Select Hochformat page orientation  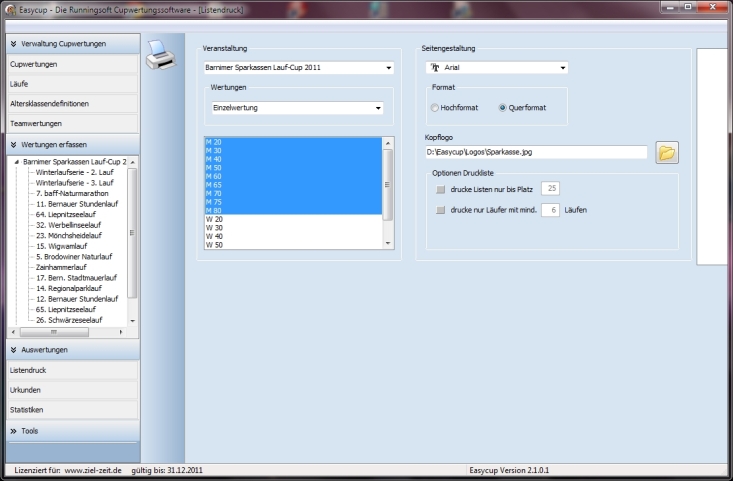click(x=435, y=107)
